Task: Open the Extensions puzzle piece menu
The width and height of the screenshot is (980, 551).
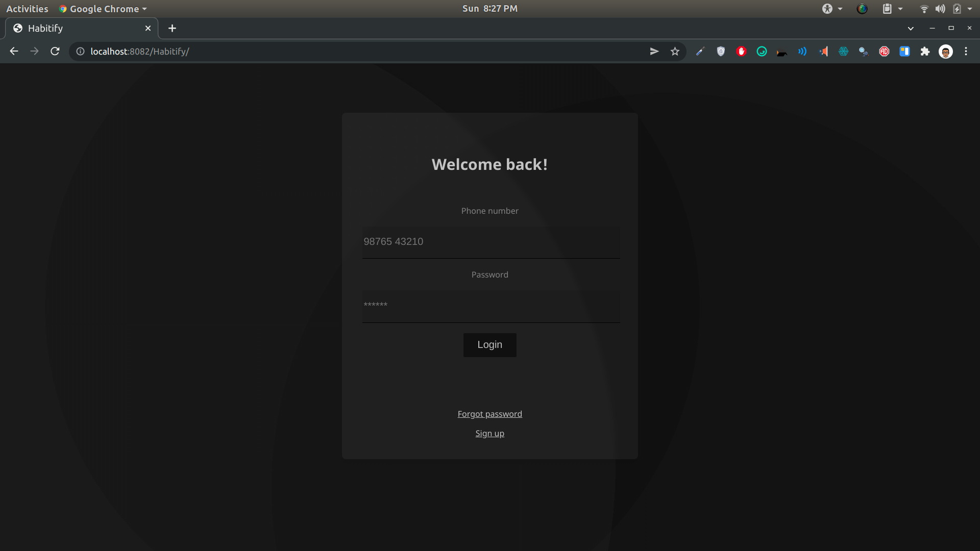Action: click(925, 52)
